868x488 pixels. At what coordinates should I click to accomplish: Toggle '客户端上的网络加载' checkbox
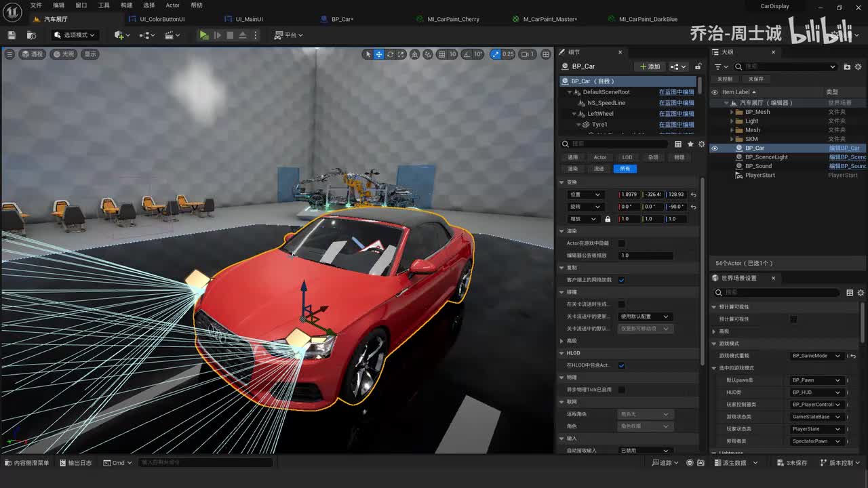coord(622,280)
